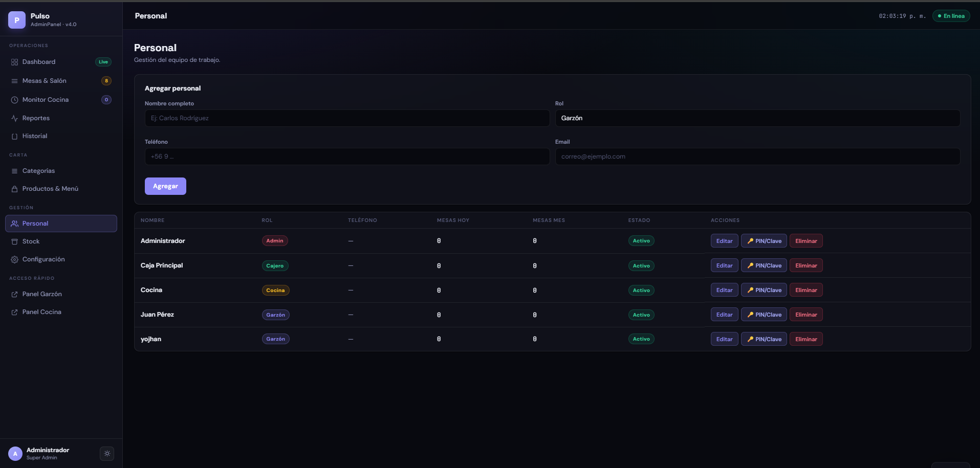Delete yojhan
This screenshot has width=980, height=468.
tap(806, 339)
